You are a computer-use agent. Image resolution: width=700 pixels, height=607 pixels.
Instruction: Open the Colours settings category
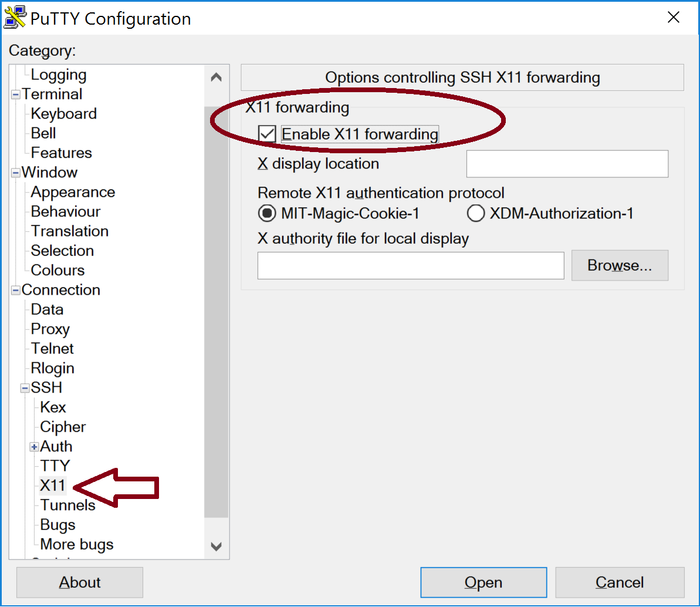(x=58, y=270)
